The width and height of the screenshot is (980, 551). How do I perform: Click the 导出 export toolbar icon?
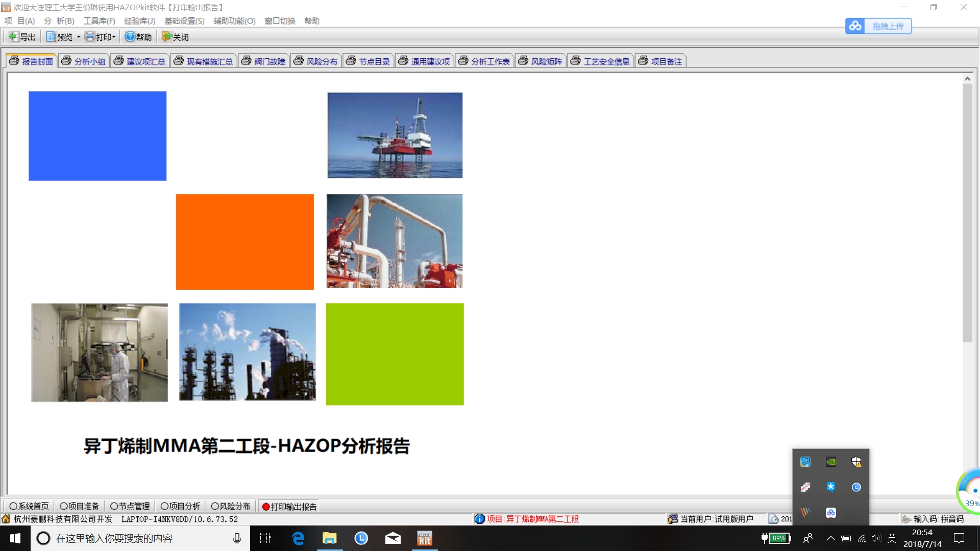(x=14, y=37)
